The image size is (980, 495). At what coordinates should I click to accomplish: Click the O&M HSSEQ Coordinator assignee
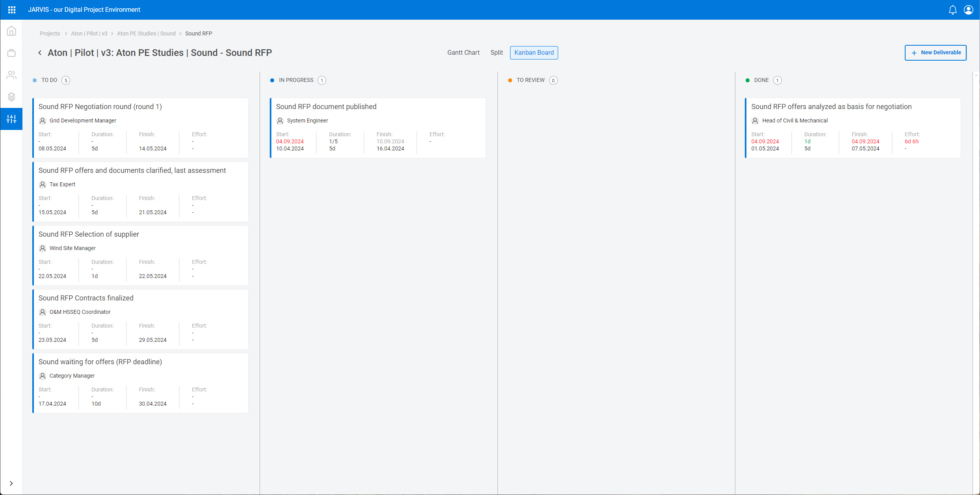[x=80, y=312]
